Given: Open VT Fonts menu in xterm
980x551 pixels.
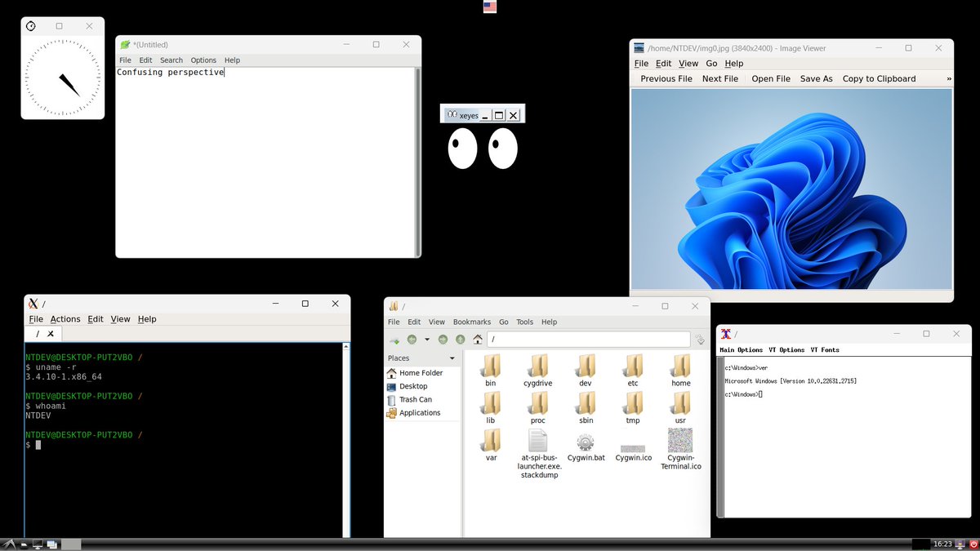Looking at the screenshot, I should tap(825, 350).
